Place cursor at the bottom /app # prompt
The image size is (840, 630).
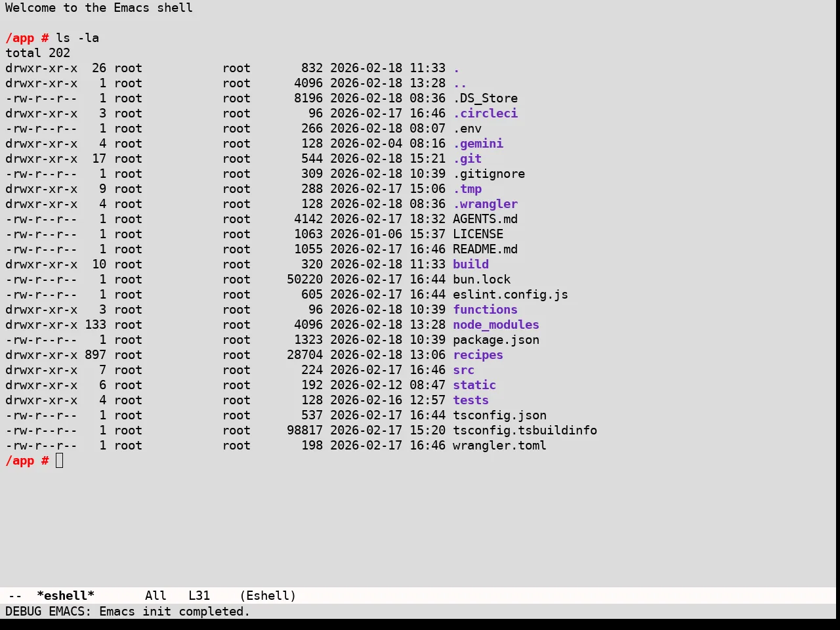[60, 461]
